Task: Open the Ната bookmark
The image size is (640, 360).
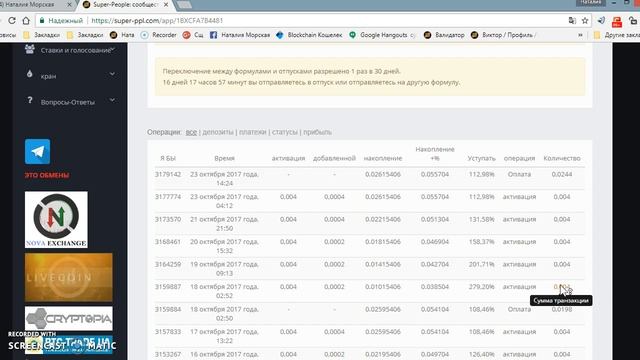Action: pyautogui.click(x=122, y=35)
